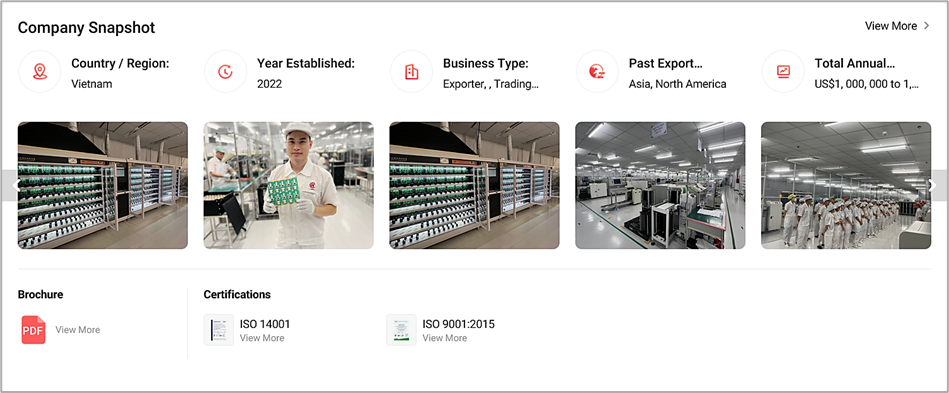949x393 pixels.
Task: Click the chart monitor icon for Total Annual
Action: click(783, 71)
